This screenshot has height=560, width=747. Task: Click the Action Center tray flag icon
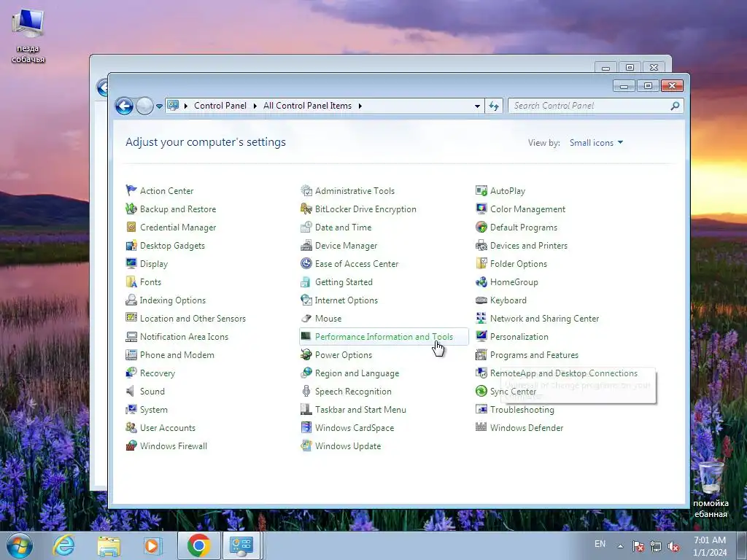[638, 547]
